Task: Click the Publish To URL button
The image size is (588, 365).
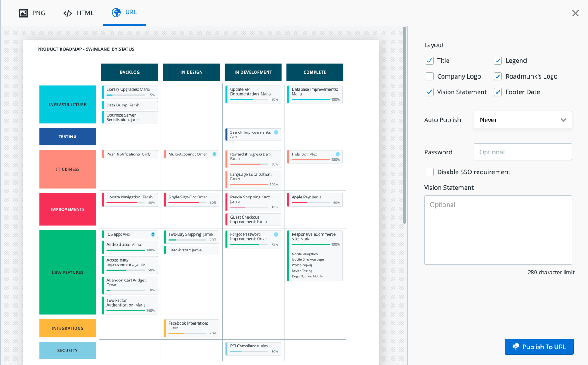Action: pyautogui.click(x=539, y=346)
